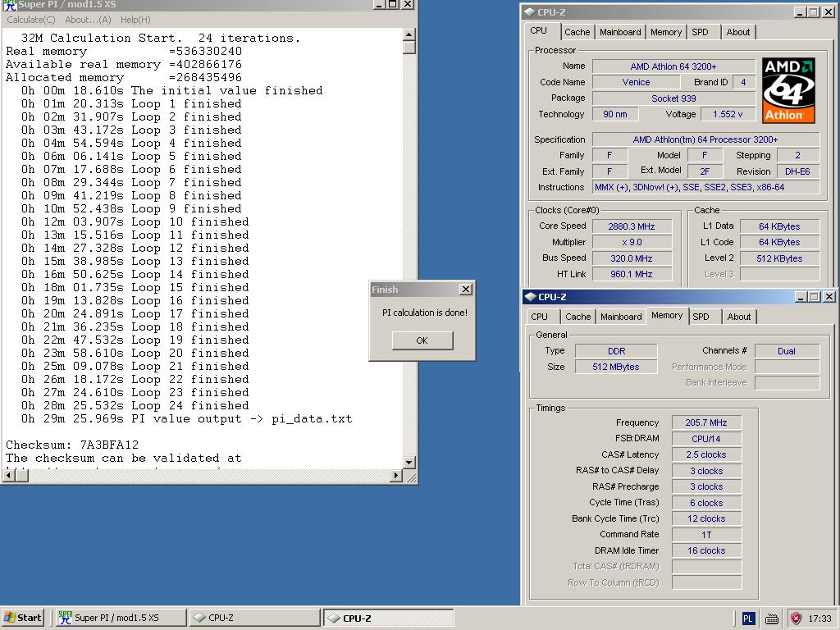Click the Revision value DH-E6
This screenshot has width=840, height=630.
point(797,171)
